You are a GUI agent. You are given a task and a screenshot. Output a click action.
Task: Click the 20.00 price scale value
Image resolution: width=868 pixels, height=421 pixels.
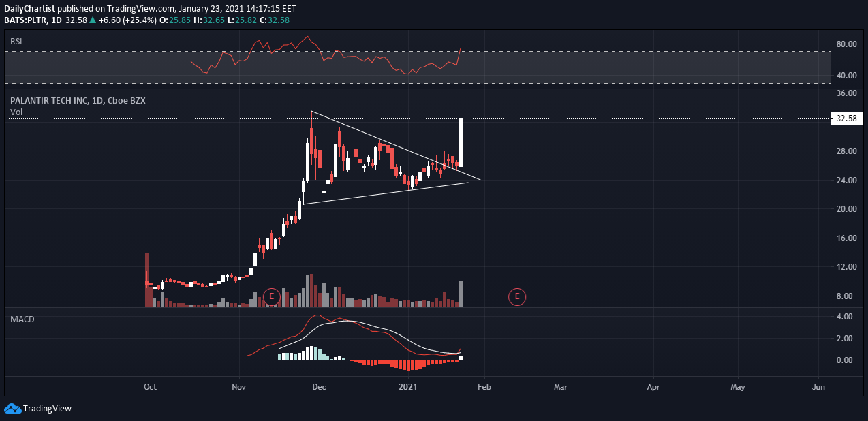846,209
